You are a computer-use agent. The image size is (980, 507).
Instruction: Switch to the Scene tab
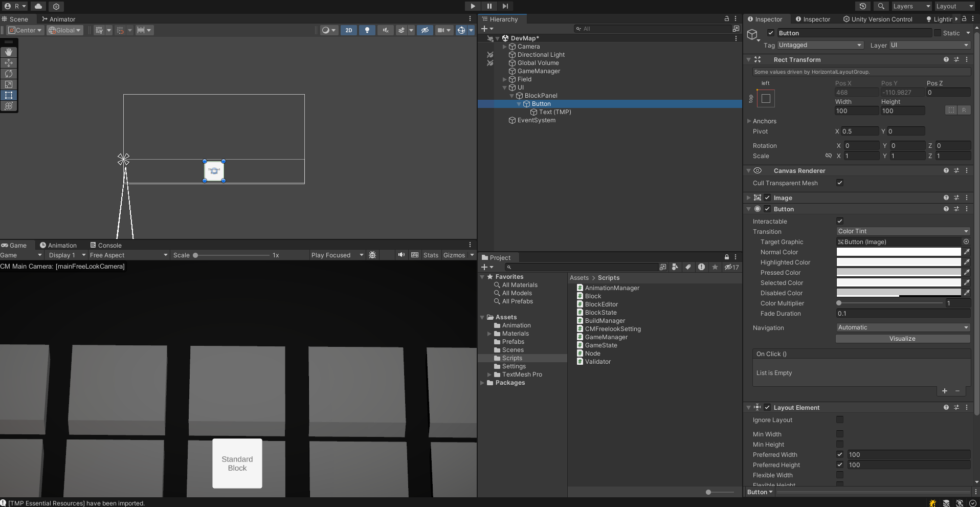click(x=15, y=19)
